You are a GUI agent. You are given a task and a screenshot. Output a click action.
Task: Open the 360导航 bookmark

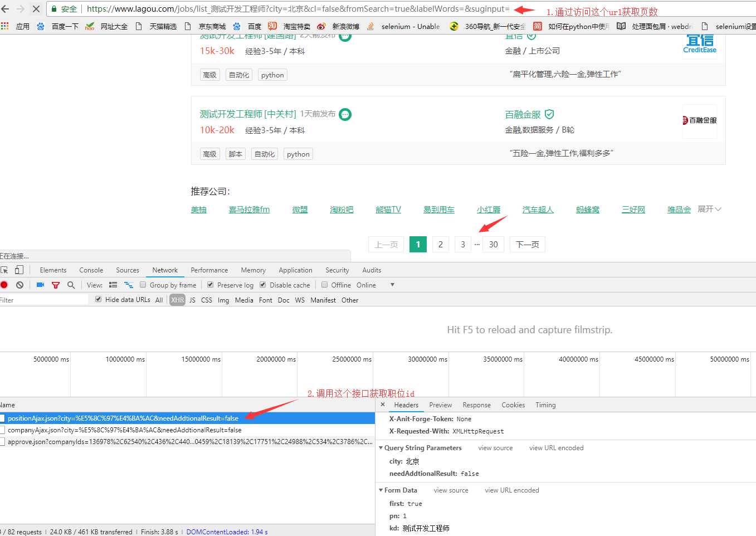coord(487,26)
